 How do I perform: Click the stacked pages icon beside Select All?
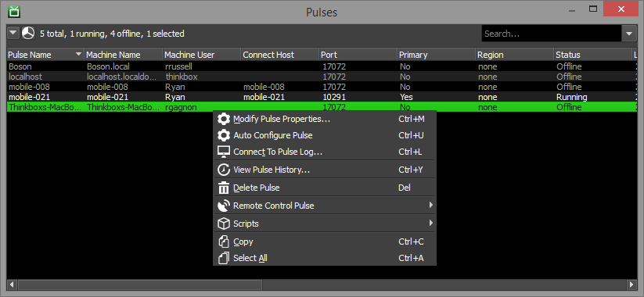coord(224,258)
